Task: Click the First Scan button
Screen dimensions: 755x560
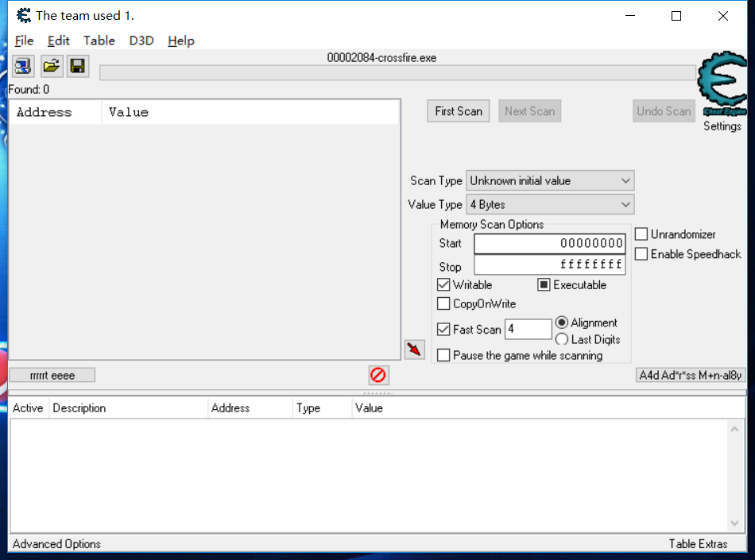Action: 459,111
